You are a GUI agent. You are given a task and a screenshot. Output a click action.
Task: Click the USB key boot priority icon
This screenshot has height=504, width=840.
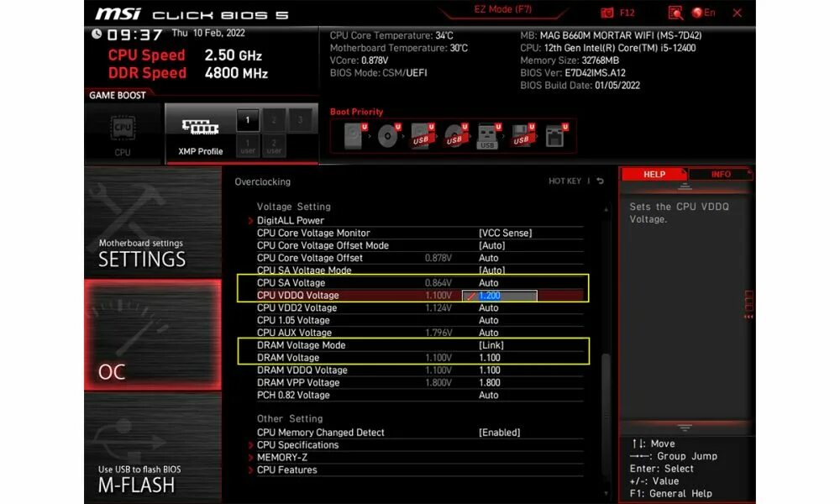pyautogui.click(x=488, y=136)
